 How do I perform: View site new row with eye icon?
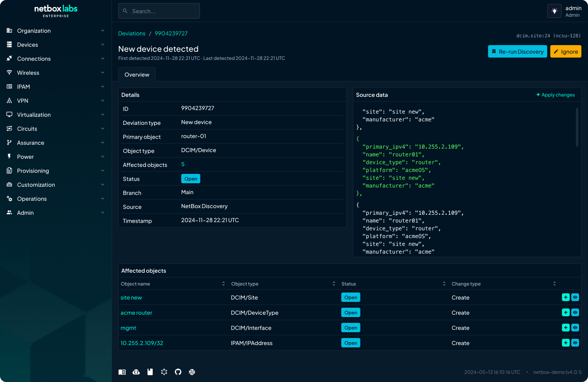click(x=575, y=297)
